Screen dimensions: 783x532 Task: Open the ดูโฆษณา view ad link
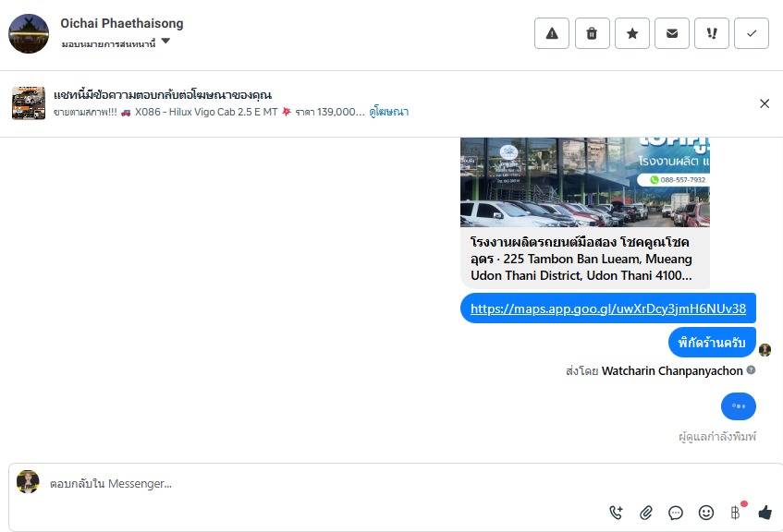(x=389, y=112)
